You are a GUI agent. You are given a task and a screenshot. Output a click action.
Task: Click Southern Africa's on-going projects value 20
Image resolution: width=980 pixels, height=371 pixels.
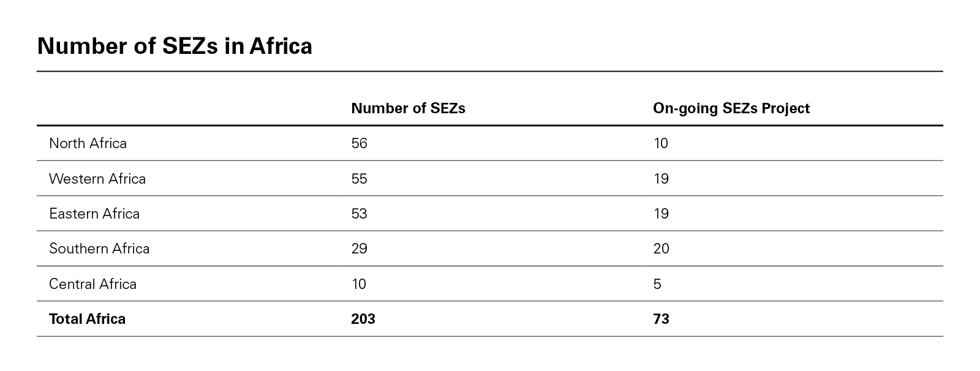661,249
